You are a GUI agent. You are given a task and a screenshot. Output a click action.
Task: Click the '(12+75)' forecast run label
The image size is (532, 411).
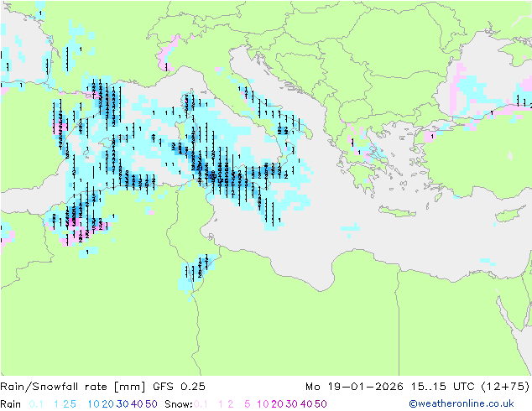(x=505, y=387)
